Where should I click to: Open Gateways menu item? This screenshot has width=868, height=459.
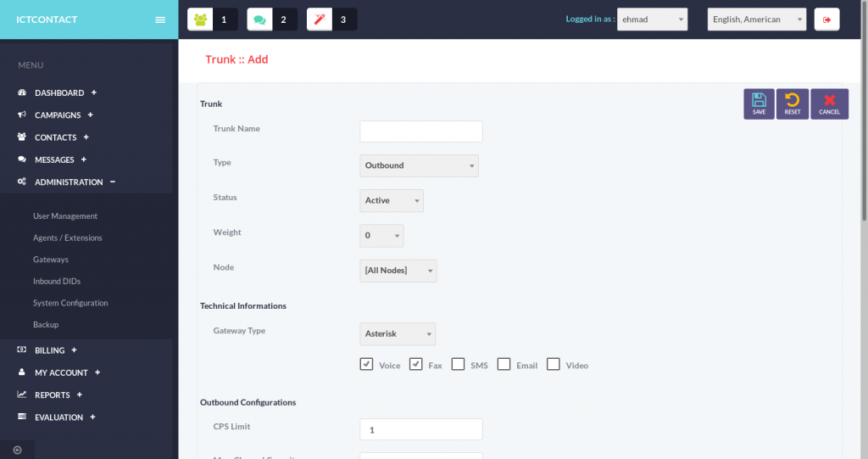50,260
